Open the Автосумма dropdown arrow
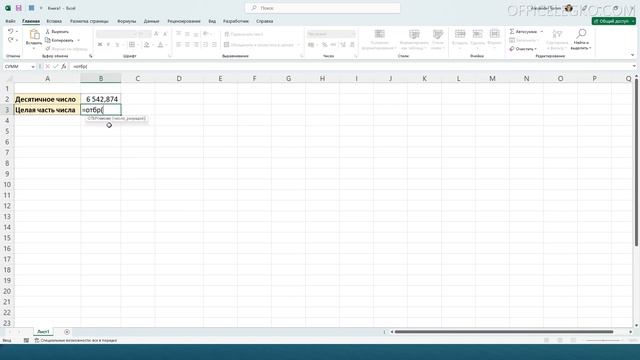640x360 pixels. click(542, 31)
